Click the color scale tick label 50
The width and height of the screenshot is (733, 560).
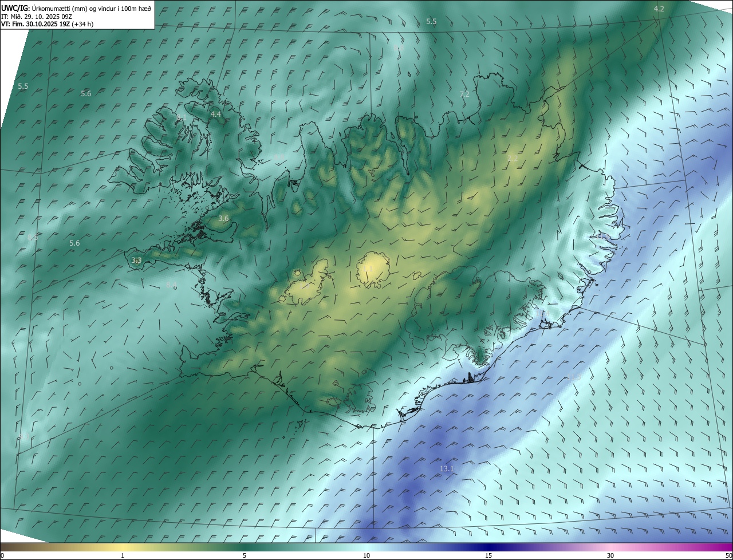(728, 555)
